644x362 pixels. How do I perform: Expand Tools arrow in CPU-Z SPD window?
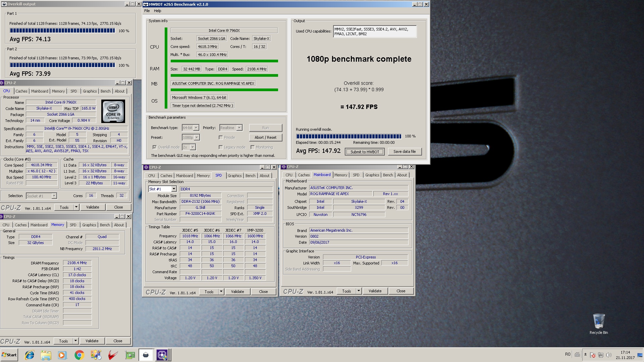click(221, 292)
